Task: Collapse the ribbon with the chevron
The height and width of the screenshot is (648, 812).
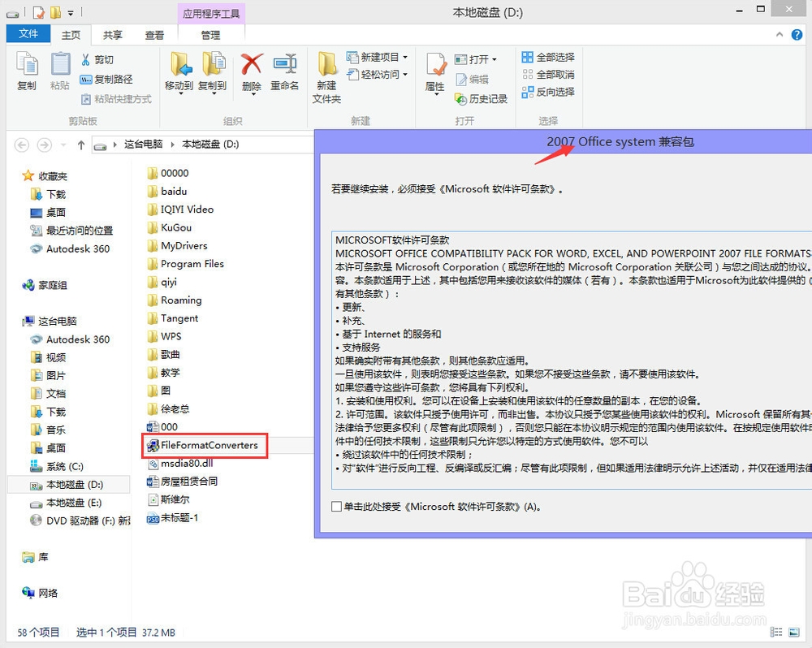Action: pyautogui.click(x=780, y=35)
